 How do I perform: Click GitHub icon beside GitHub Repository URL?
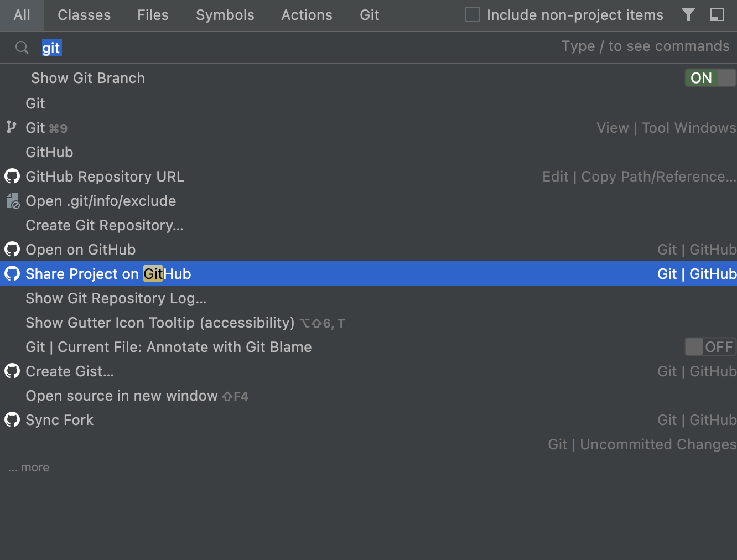pos(12,176)
